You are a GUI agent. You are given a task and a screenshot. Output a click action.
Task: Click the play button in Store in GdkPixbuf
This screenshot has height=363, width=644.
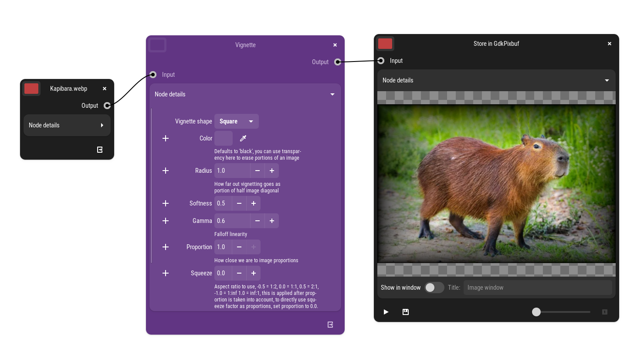click(x=386, y=312)
